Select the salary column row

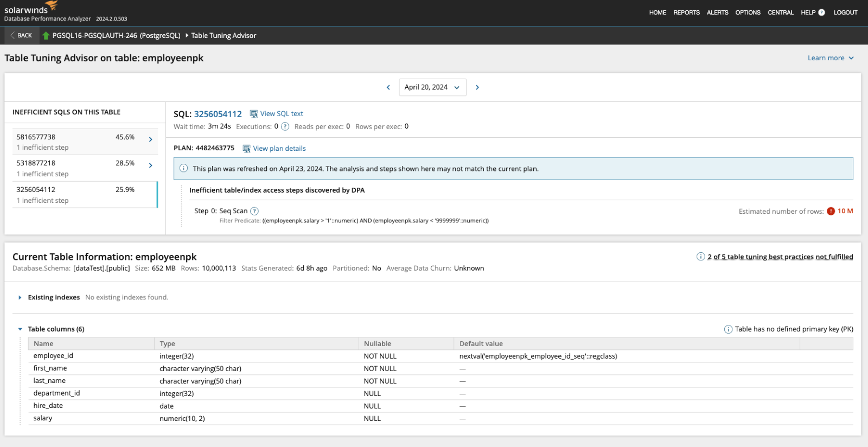(x=441, y=419)
